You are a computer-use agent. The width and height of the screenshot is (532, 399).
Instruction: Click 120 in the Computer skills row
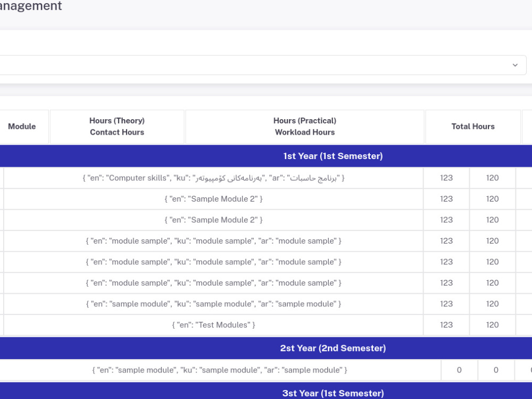click(492, 178)
